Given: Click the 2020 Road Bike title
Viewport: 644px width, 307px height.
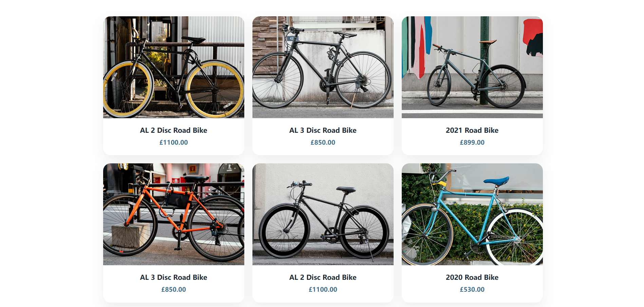Looking at the screenshot, I should pos(472,277).
